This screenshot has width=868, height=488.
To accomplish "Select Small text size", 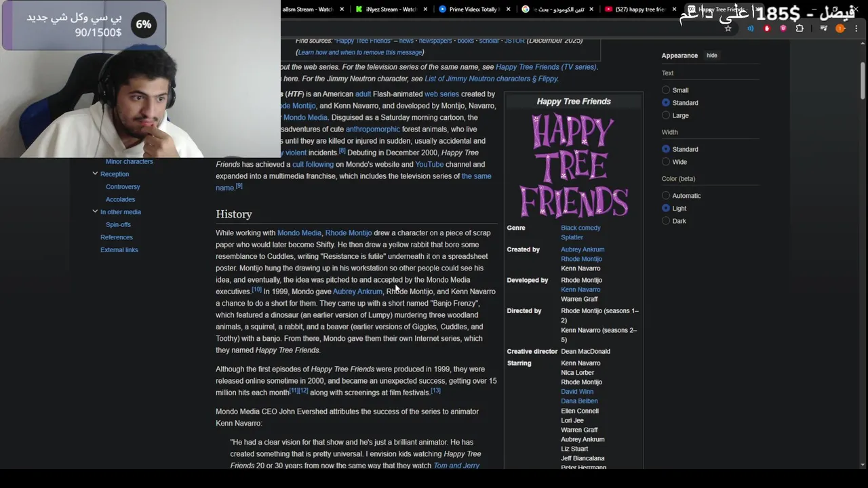I will pyautogui.click(x=666, y=90).
